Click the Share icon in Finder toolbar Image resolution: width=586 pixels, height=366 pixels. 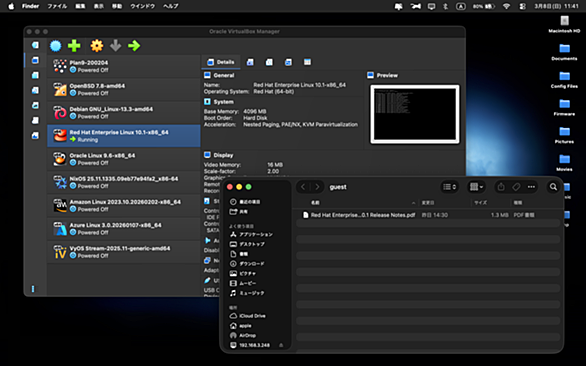[501, 187]
